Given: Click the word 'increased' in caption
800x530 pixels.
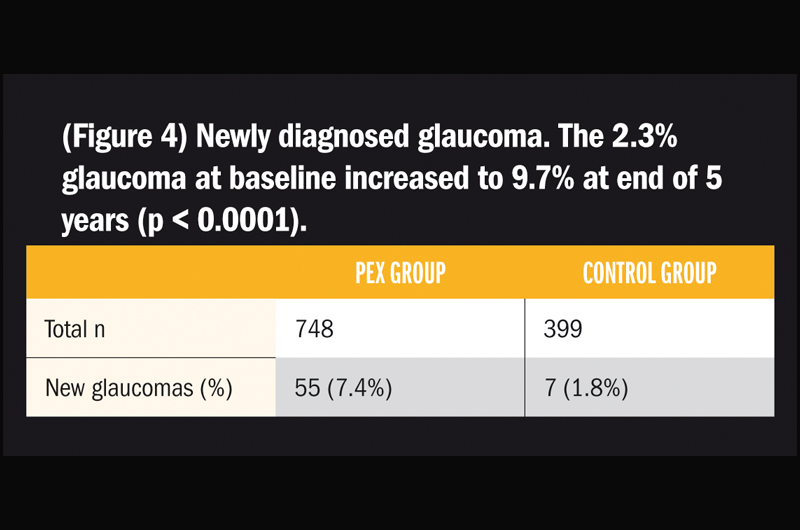Looking at the screenshot, I should pyautogui.click(x=406, y=179).
